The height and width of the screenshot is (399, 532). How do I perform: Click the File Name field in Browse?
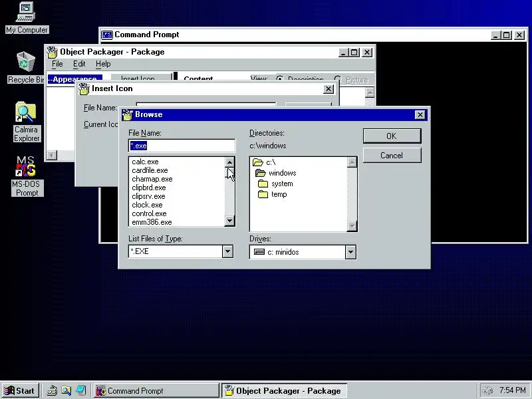tap(182, 146)
